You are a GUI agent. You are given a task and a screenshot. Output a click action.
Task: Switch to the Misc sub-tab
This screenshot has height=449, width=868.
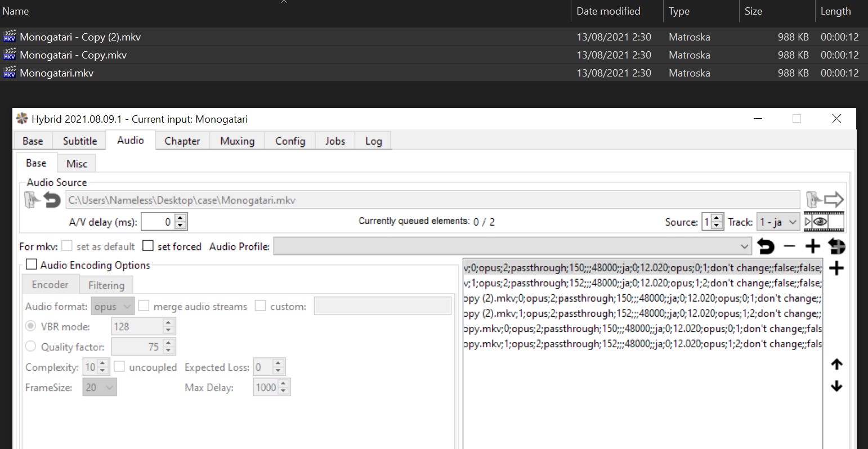[x=77, y=164]
